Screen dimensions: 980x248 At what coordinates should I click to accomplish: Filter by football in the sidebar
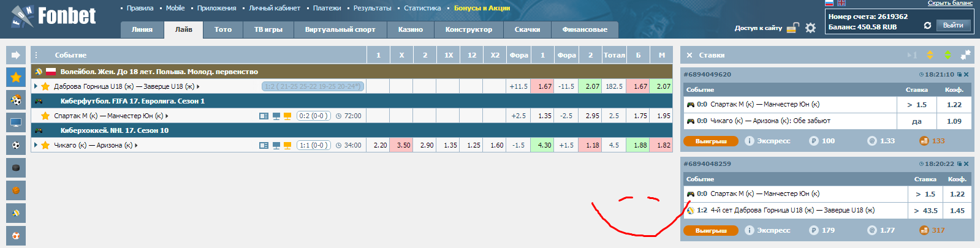(16, 145)
